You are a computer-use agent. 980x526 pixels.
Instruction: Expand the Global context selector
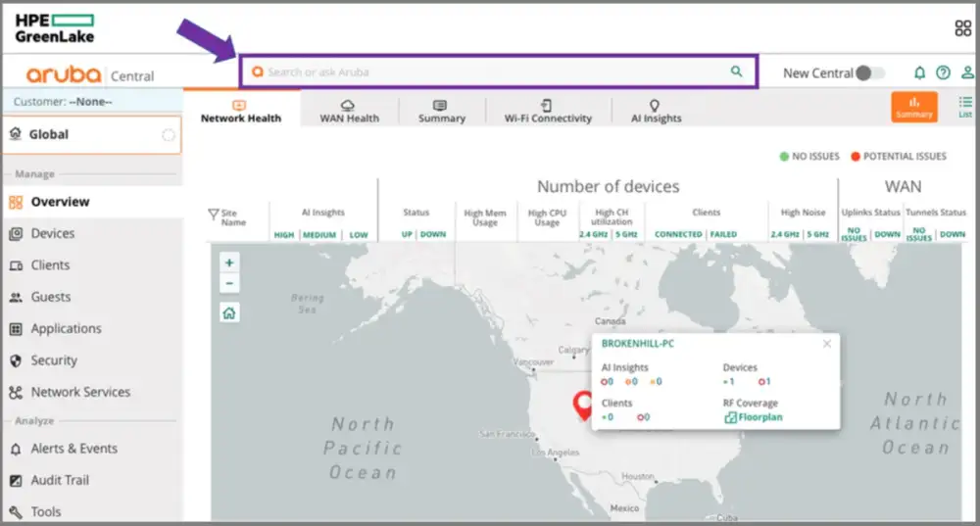[x=91, y=135]
